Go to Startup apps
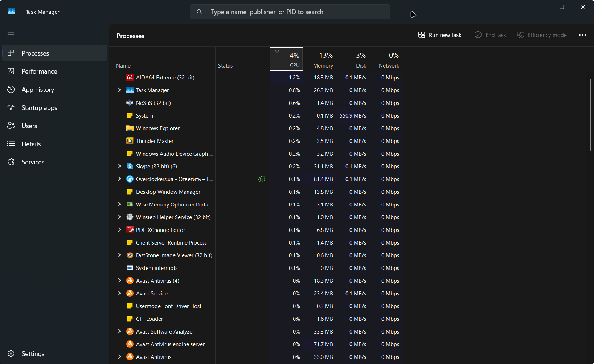Screen dimensions: 594x364 pos(54,107)
